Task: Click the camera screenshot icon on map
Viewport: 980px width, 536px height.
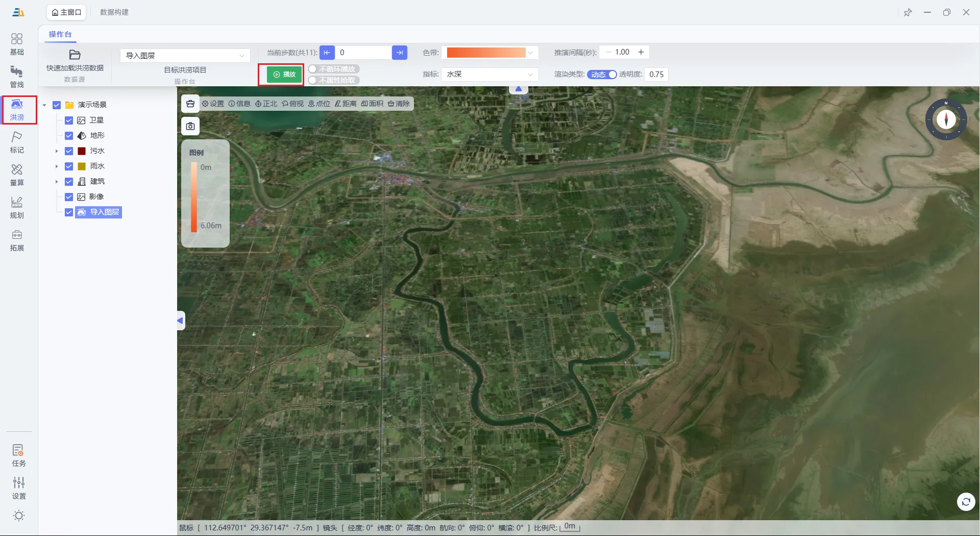Action: point(190,126)
